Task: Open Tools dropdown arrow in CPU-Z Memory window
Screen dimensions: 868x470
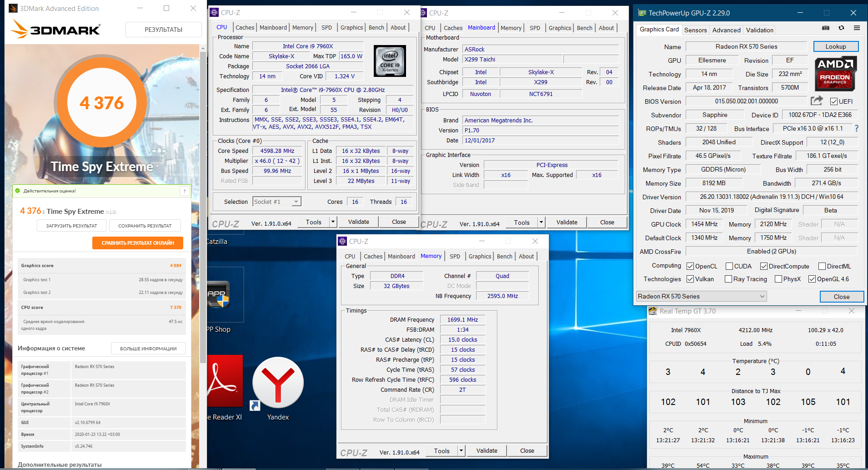Action: [461, 451]
